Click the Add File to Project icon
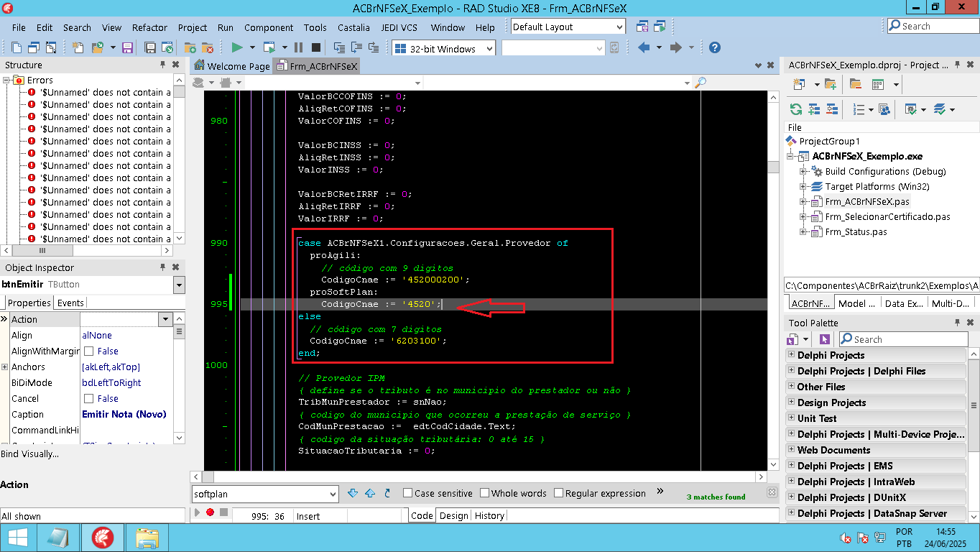980x552 pixels. tap(190, 47)
